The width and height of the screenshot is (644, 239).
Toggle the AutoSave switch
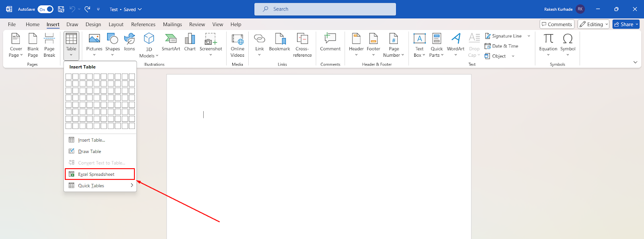pos(45,9)
